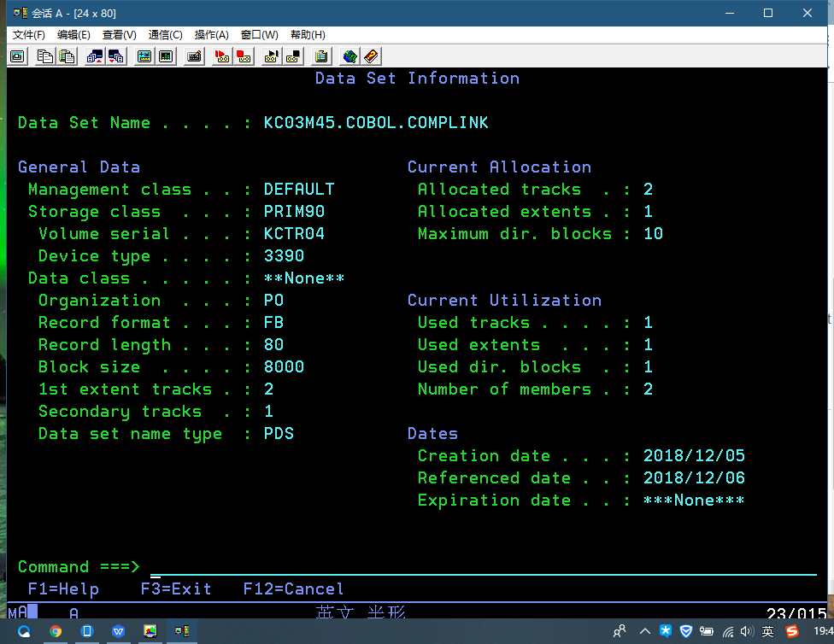
Task: Click the Management class value DEFAULT
Action: tap(299, 190)
